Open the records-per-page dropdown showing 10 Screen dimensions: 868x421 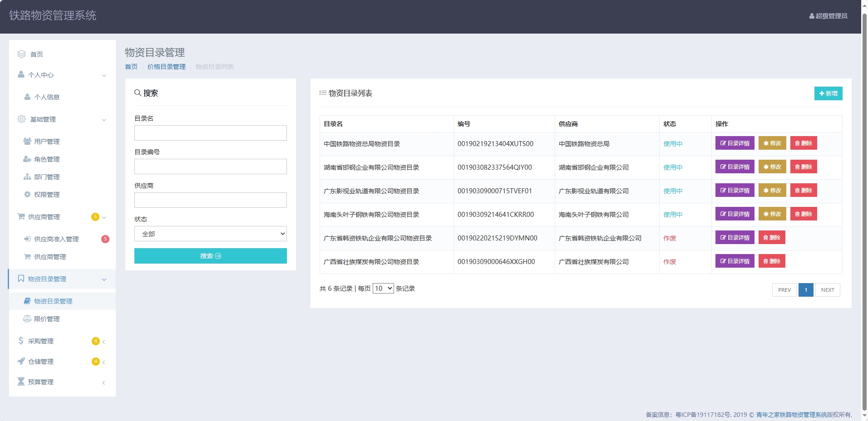(x=383, y=288)
